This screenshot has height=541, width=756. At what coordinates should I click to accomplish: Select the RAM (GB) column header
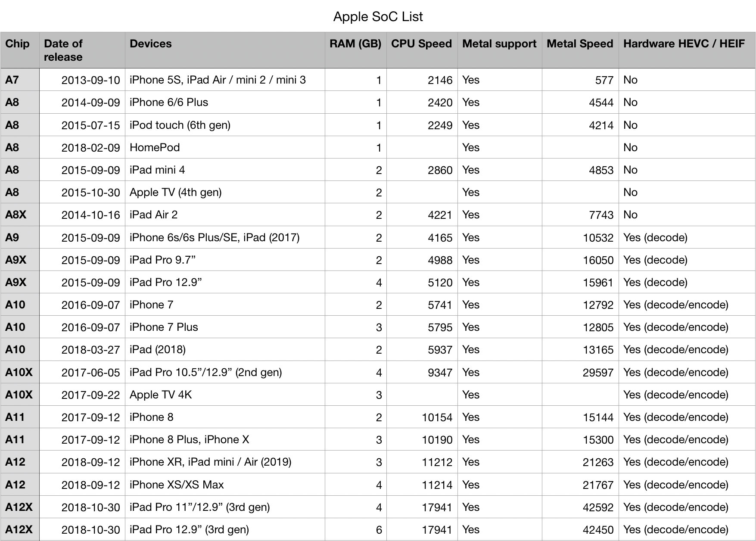356,50
